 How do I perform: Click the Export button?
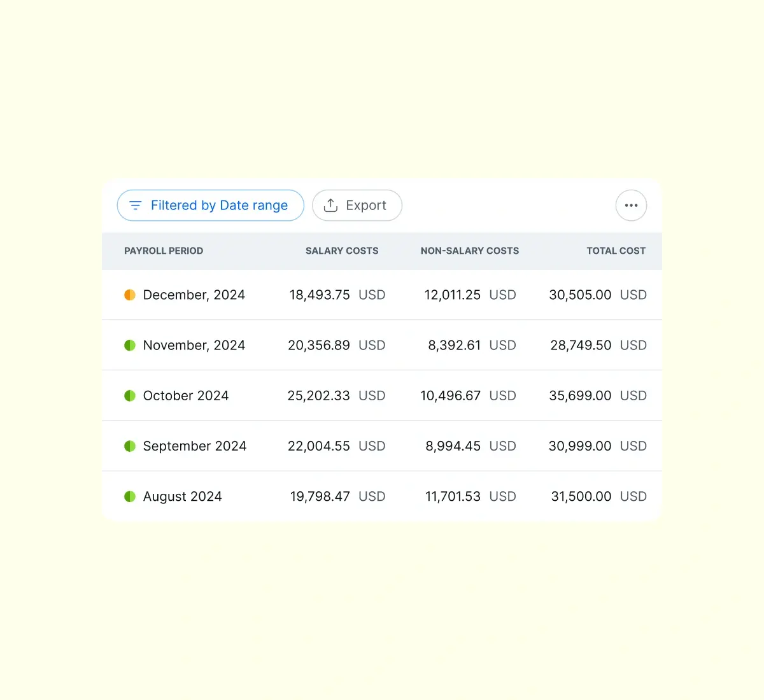pos(357,206)
